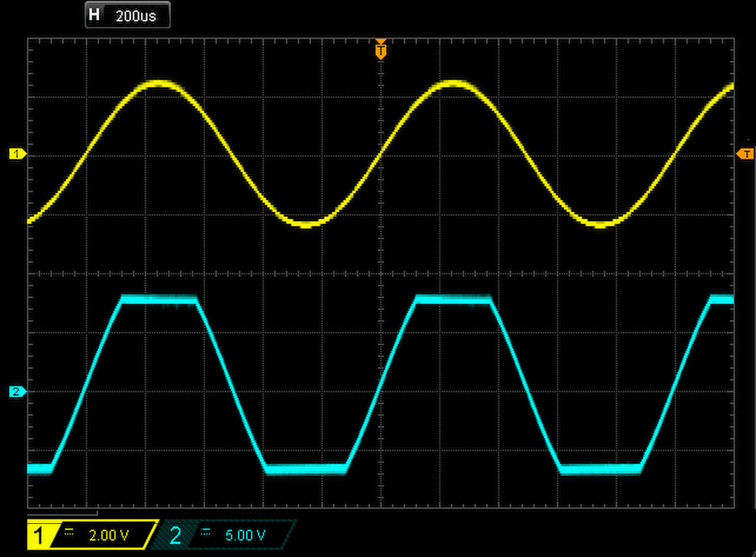
Task: Toggle channel 2 using its cyan number badge
Action: point(175,536)
